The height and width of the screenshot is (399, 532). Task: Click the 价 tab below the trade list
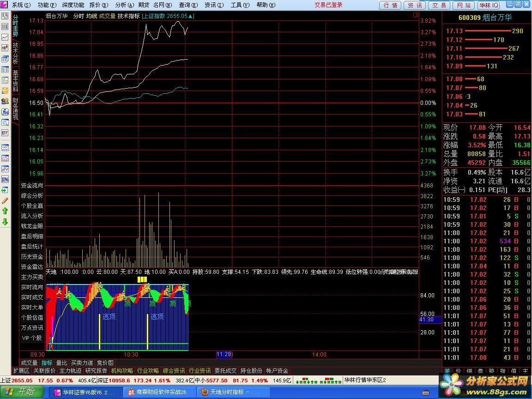[x=459, y=371]
